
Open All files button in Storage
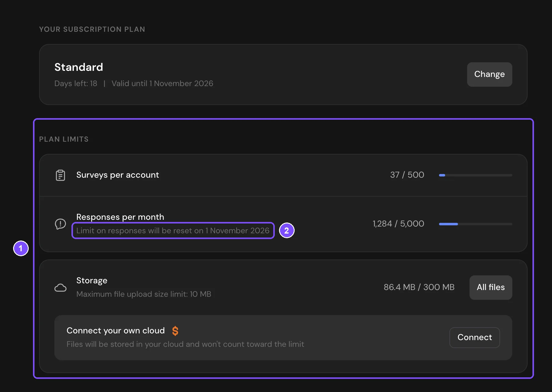click(x=491, y=287)
